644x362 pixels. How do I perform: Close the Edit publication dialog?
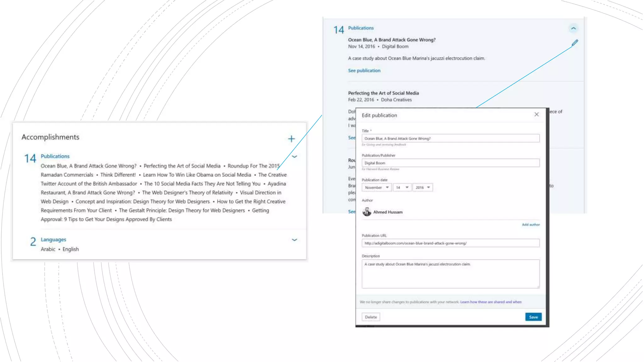pos(536,114)
